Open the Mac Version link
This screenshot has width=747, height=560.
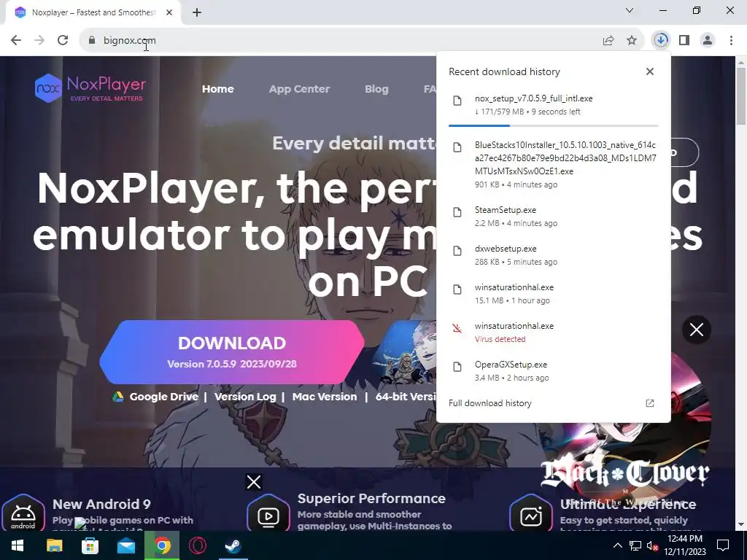pos(325,397)
